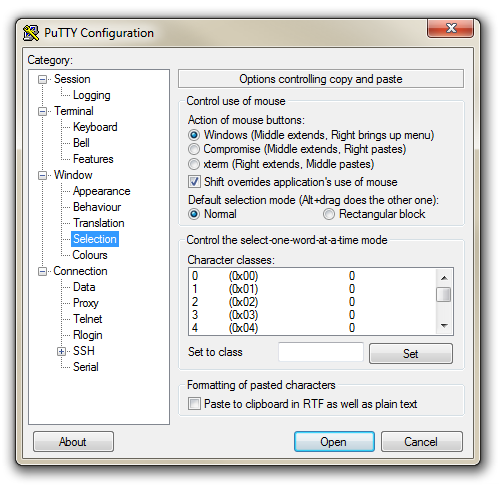Select character class row 0 (0x00)
502x487 pixels.
pos(312,276)
